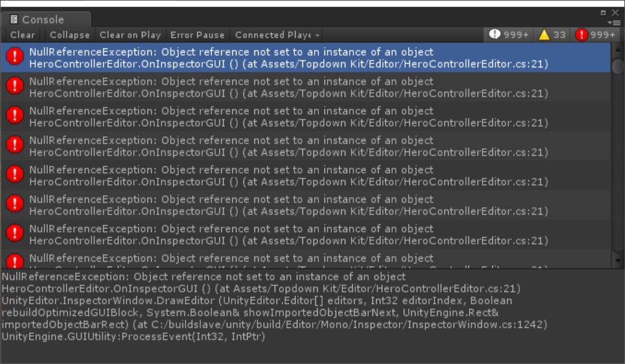Click the scroll down arrow of the log list
This screenshot has width=625, height=364.
coord(618,261)
